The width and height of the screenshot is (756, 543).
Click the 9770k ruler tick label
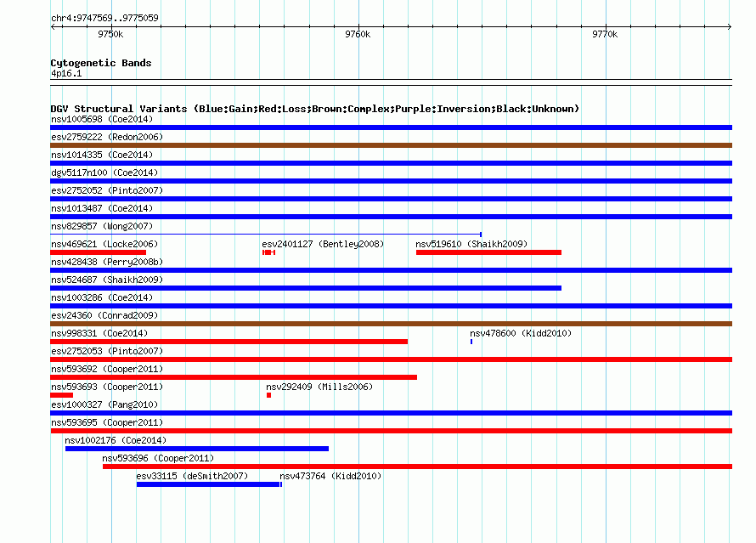pos(605,34)
